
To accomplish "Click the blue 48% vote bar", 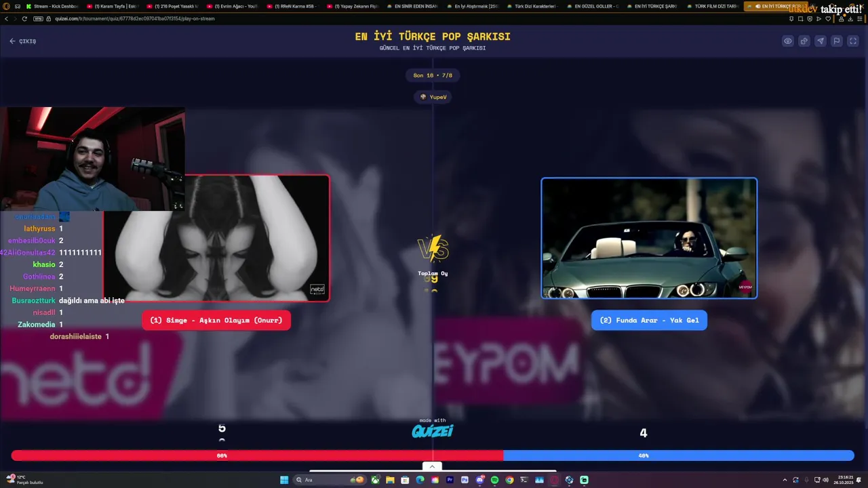I will [679, 455].
